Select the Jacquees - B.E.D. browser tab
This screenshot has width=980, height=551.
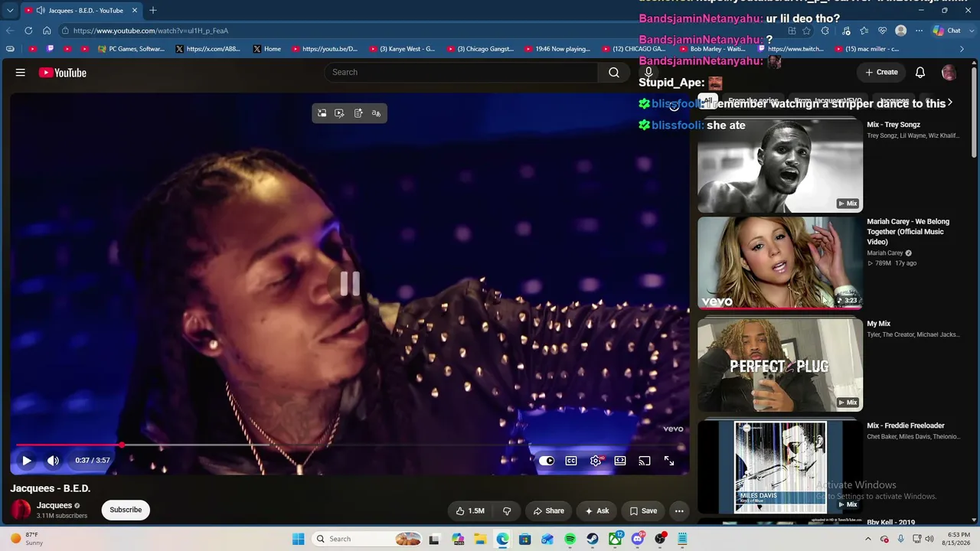(x=80, y=11)
